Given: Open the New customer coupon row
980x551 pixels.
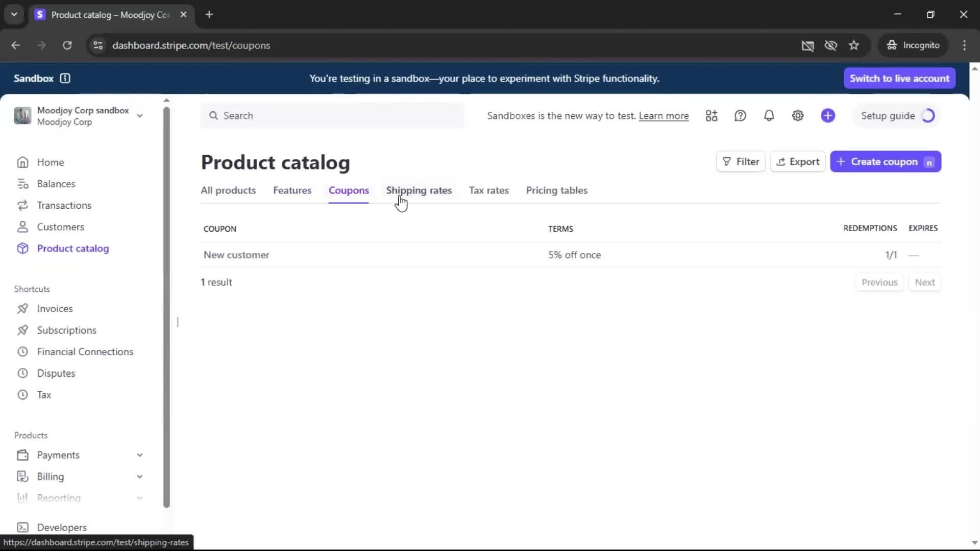Looking at the screenshot, I should tap(236, 255).
